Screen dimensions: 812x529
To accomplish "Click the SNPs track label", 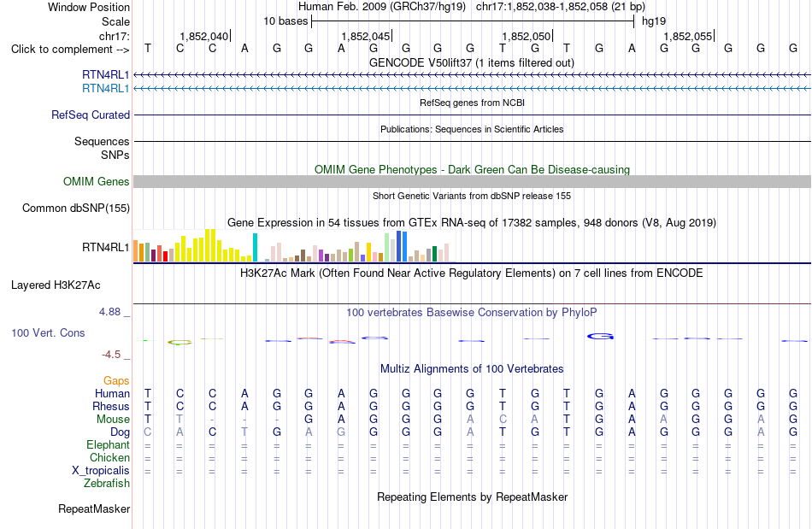I will pos(115,155).
